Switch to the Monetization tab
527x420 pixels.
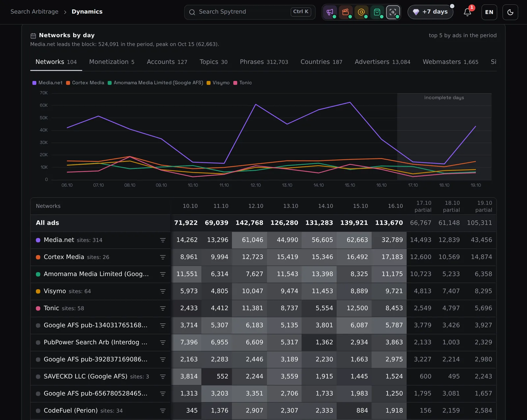[x=112, y=62]
